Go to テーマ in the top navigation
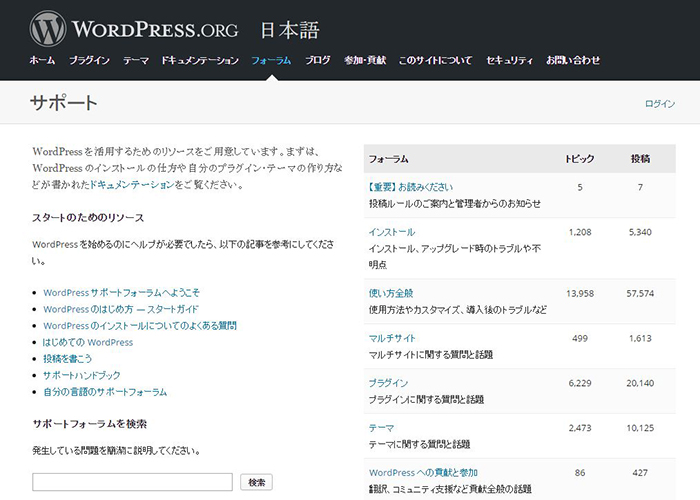The height and width of the screenshot is (500, 700). [x=136, y=60]
